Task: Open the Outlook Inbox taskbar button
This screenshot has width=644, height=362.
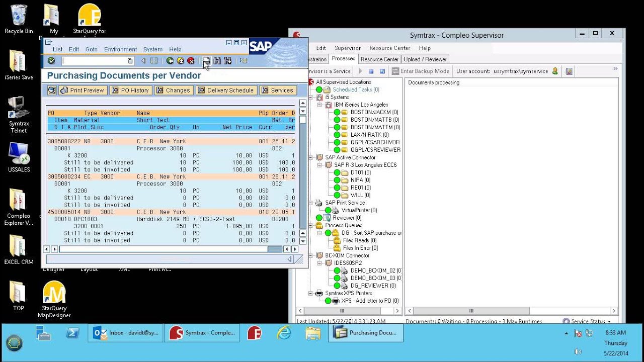Action: pos(126,333)
